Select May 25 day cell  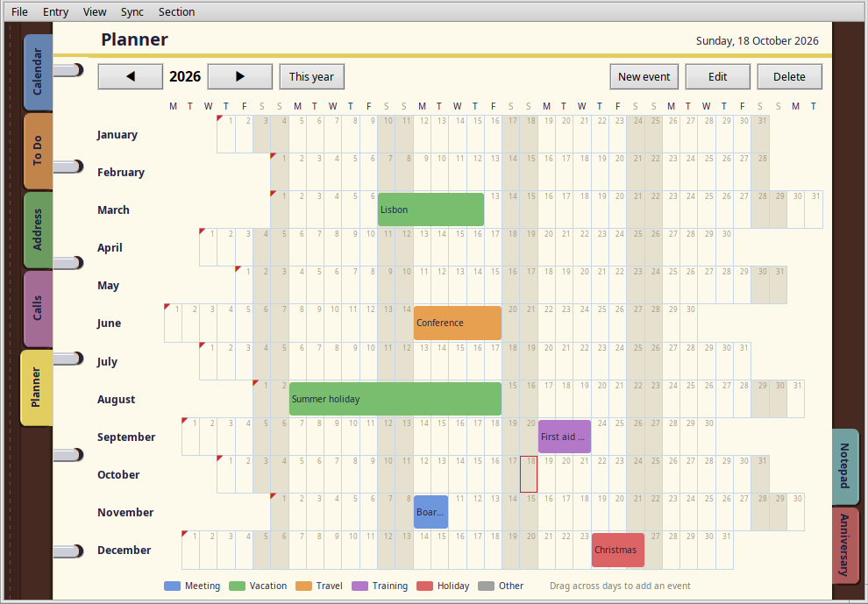(671, 285)
